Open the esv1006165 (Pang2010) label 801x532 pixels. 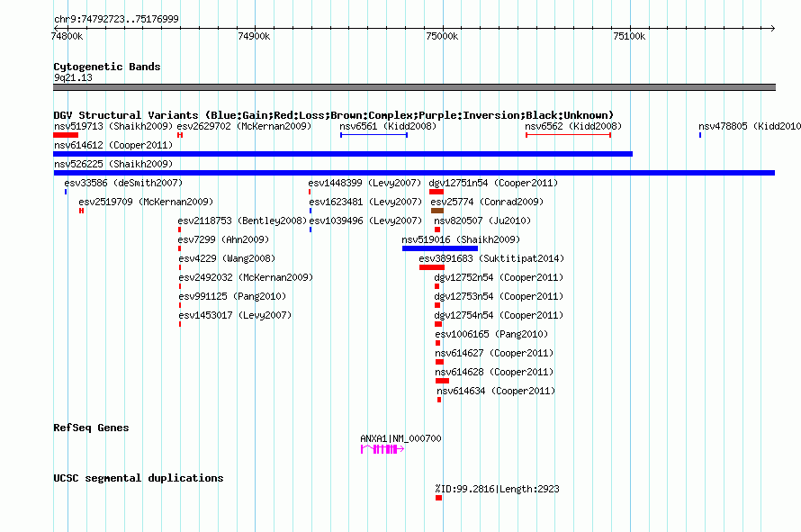click(x=491, y=334)
